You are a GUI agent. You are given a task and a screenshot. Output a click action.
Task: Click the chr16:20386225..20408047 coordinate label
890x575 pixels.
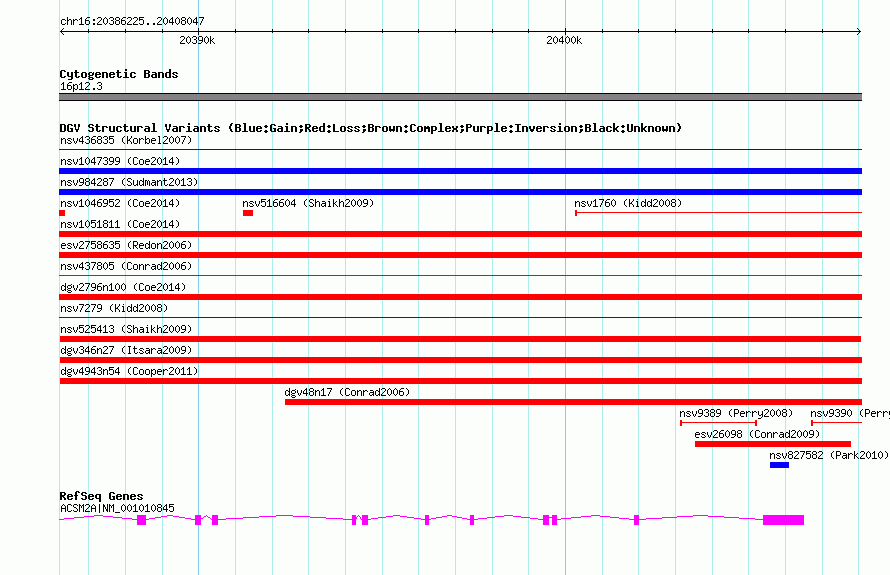(132, 21)
